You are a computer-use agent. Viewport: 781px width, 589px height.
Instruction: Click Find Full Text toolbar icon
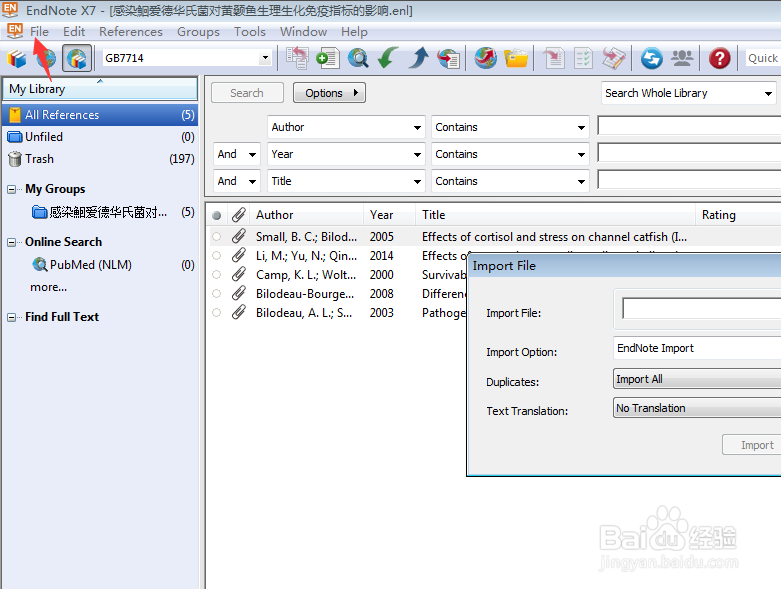(x=448, y=58)
